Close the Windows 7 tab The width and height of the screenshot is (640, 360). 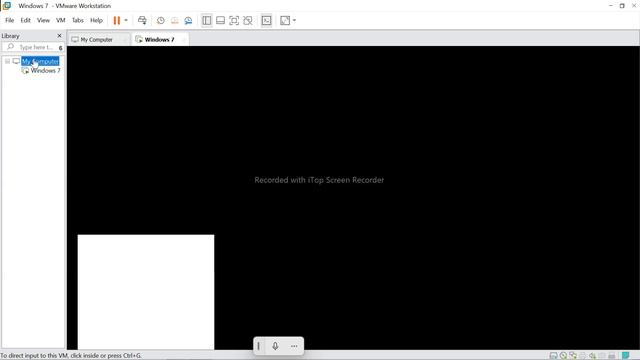[184, 40]
